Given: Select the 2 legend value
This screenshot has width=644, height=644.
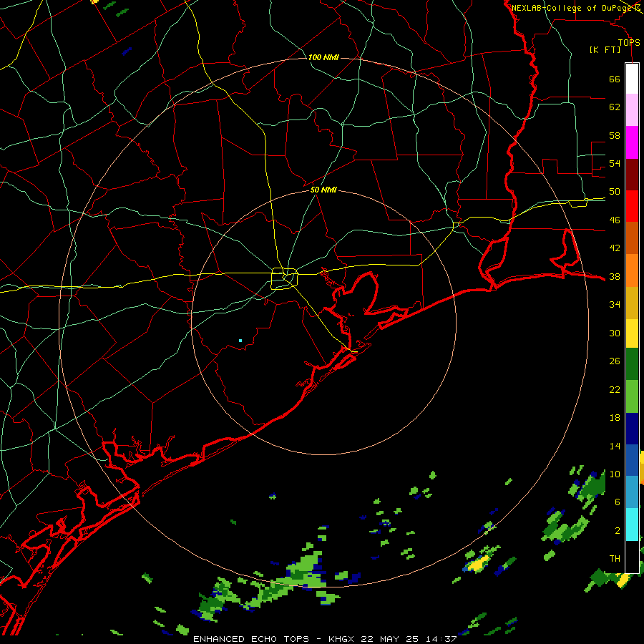Looking at the screenshot, I should 618,531.
